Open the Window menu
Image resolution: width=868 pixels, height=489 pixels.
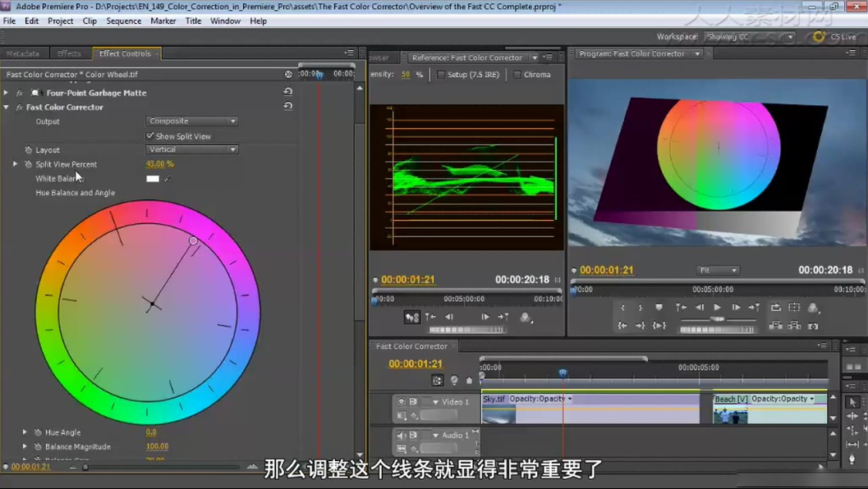[225, 21]
